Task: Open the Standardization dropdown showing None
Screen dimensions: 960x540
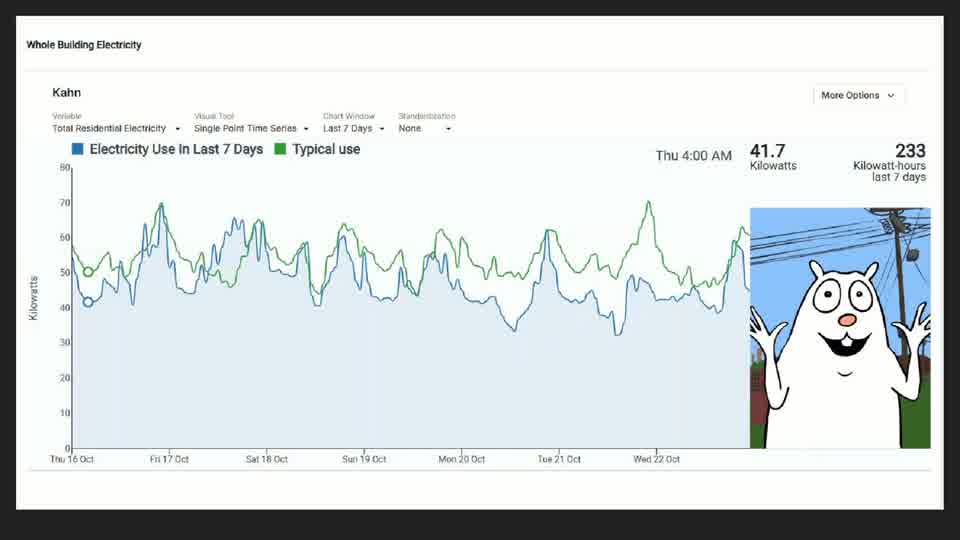Action: tap(425, 129)
